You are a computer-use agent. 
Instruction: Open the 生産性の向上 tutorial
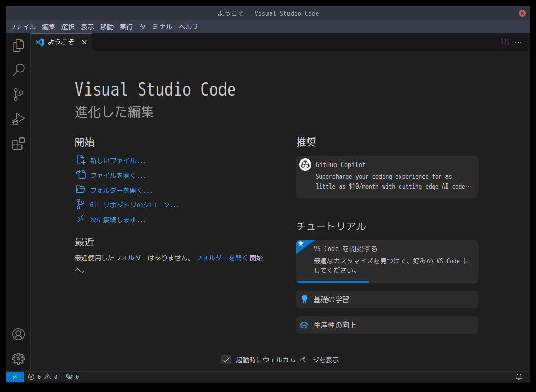[x=387, y=325]
